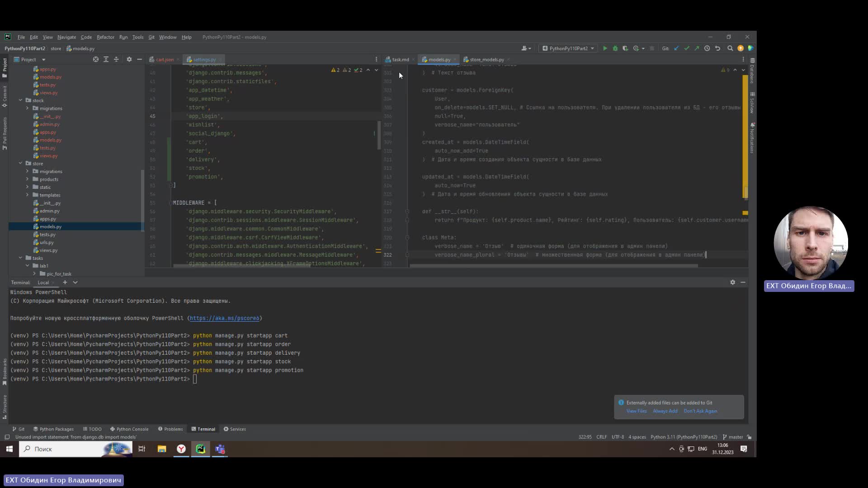Screen dimensions: 868x488
Task: Open File Explorer from the taskbar
Action: (161, 449)
